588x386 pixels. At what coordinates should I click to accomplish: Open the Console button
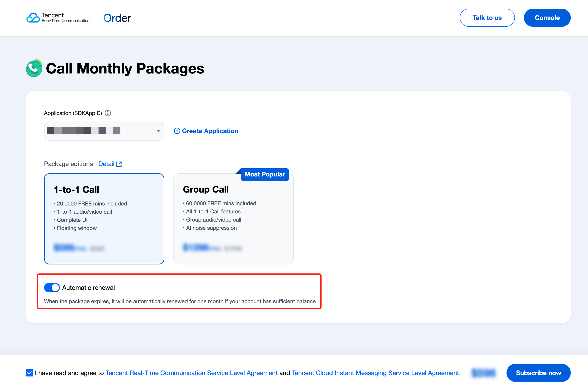[x=547, y=18]
